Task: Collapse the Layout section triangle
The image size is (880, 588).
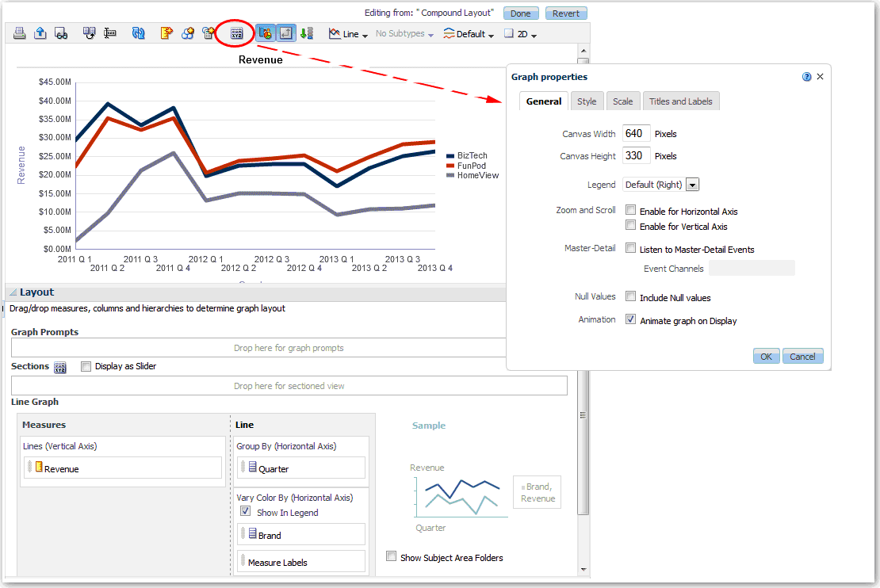Action: click(x=13, y=292)
